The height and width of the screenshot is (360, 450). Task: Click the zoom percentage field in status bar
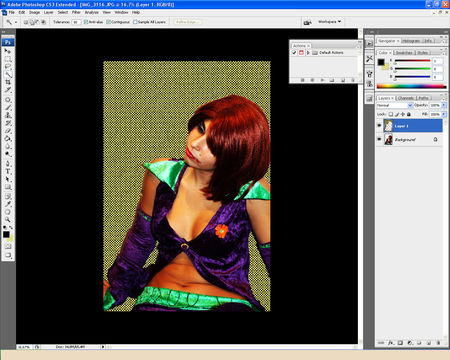tap(24, 347)
